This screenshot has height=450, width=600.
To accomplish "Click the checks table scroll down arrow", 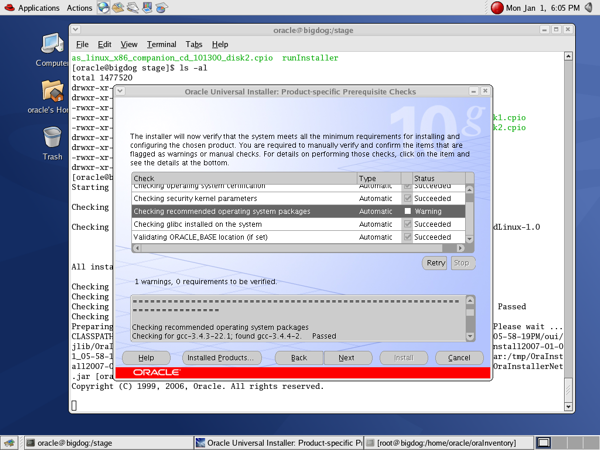I will click(470, 239).
